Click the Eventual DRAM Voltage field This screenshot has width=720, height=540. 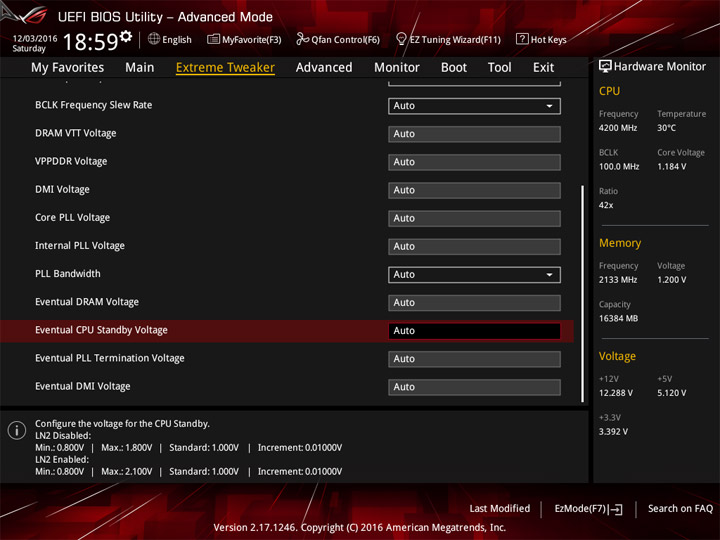click(474, 303)
